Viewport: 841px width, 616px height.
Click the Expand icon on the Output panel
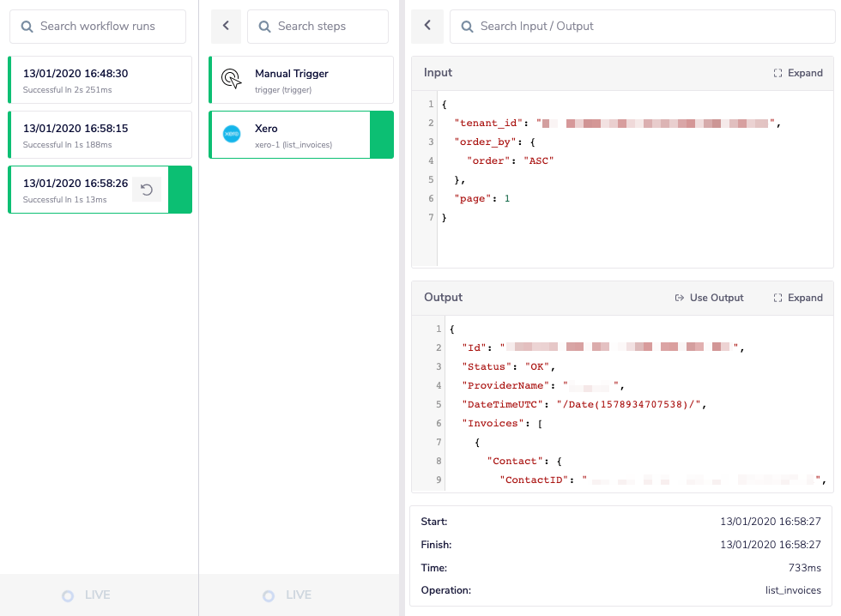(x=777, y=298)
